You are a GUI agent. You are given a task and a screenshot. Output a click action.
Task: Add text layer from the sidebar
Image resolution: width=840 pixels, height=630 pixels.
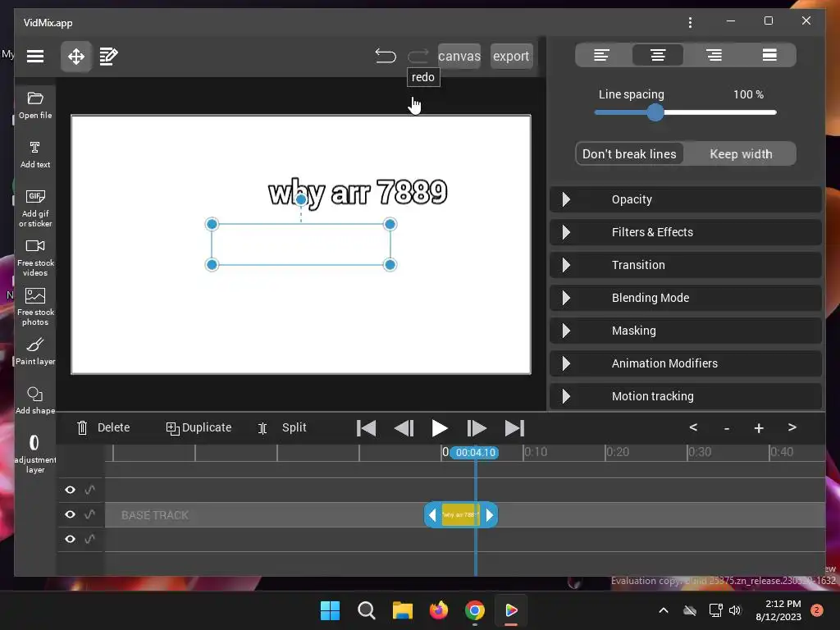(35, 155)
